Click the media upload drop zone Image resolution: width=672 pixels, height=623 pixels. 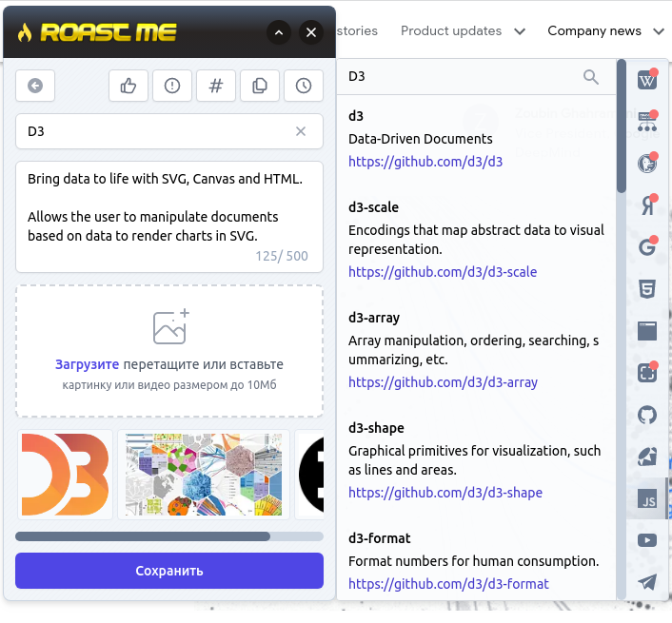pyautogui.click(x=169, y=351)
